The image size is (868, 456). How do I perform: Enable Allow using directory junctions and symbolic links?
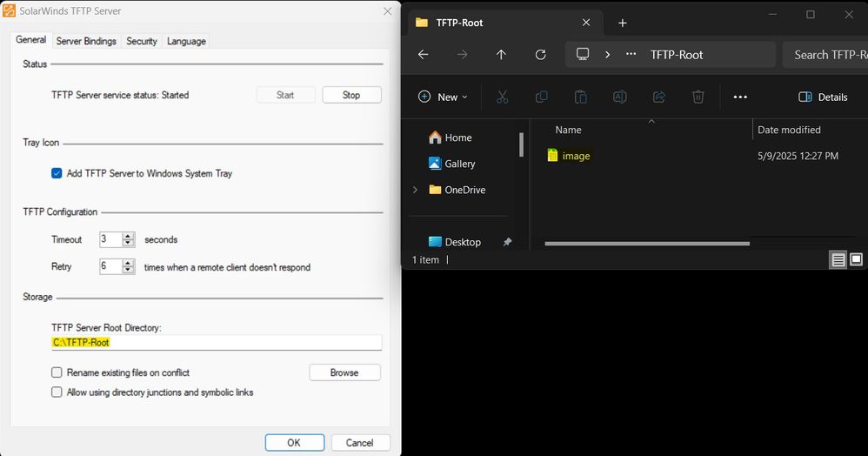57,392
